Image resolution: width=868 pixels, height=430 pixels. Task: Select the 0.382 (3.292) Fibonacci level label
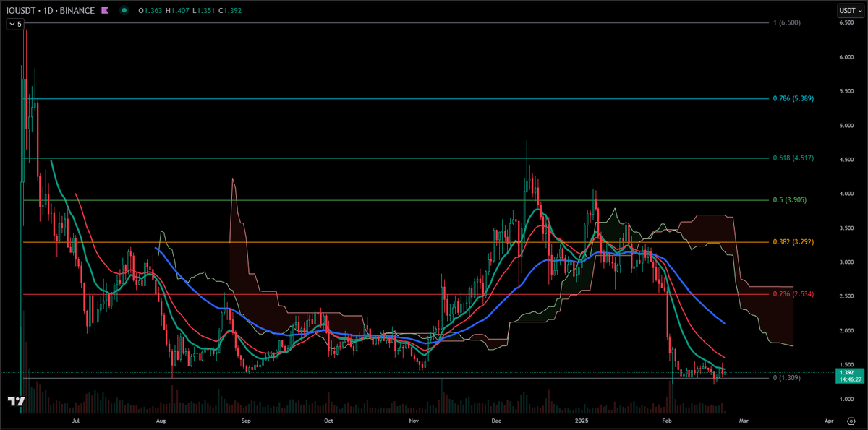pos(793,242)
